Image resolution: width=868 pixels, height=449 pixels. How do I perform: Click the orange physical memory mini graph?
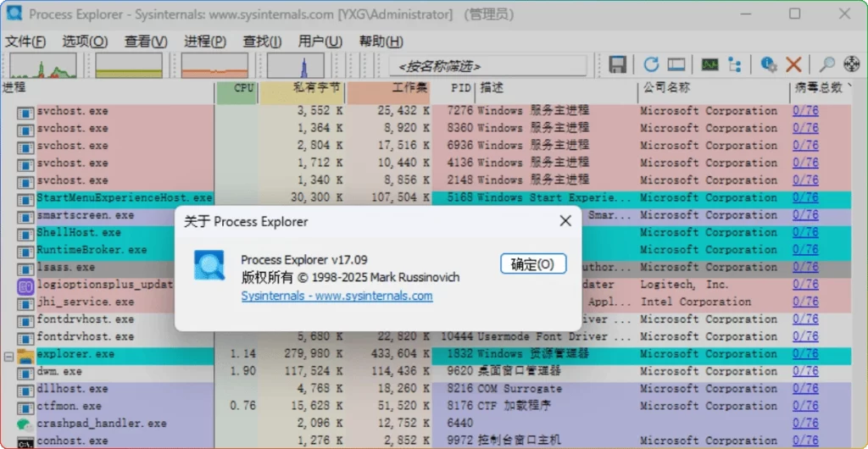(214, 65)
